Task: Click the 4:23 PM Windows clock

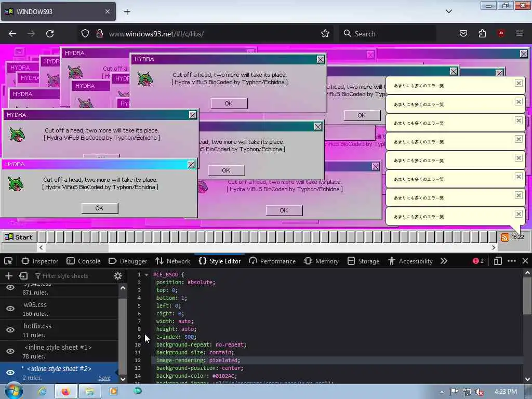Action: click(506, 392)
